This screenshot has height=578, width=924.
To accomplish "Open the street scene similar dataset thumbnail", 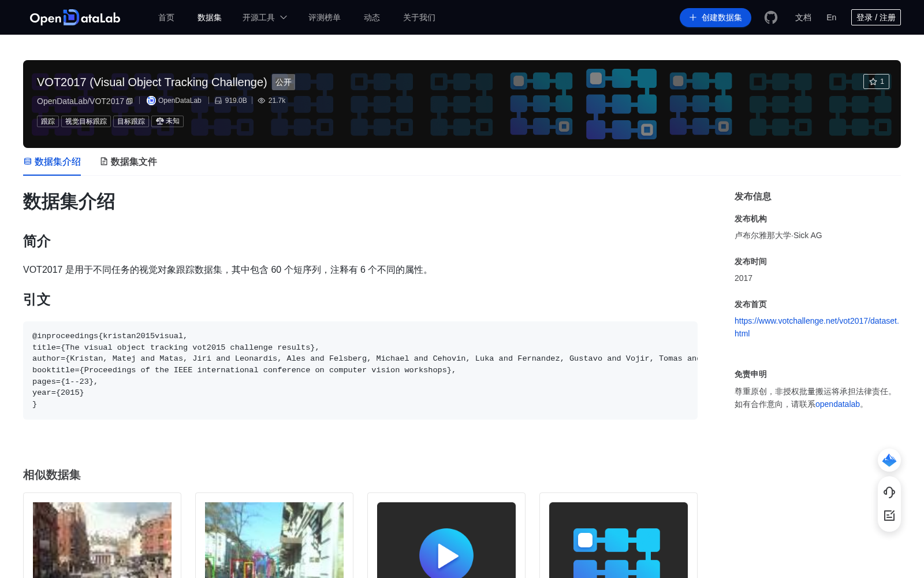I will pos(274,540).
